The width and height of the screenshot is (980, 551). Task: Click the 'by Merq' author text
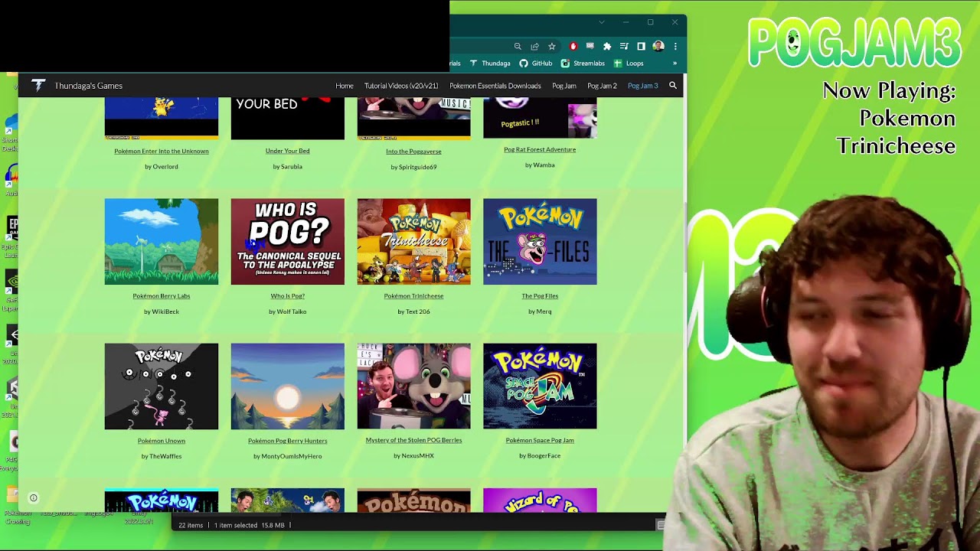[x=540, y=311]
